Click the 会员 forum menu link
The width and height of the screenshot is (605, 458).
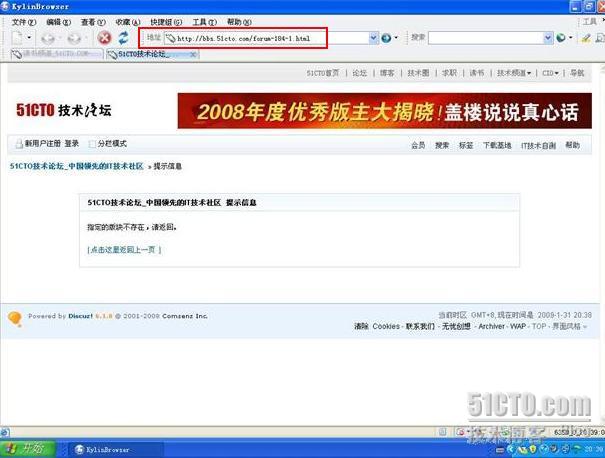pyautogui.click(x=418, y=145)
